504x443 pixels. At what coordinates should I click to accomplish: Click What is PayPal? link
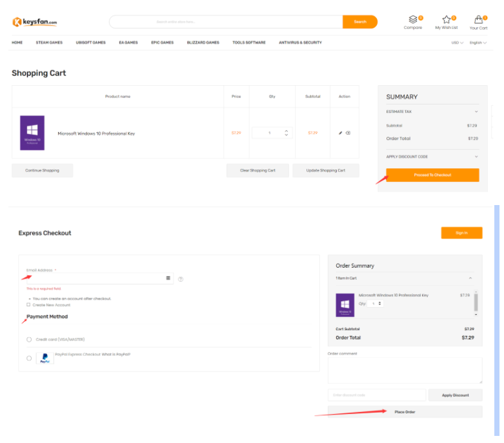coord(116,355)
